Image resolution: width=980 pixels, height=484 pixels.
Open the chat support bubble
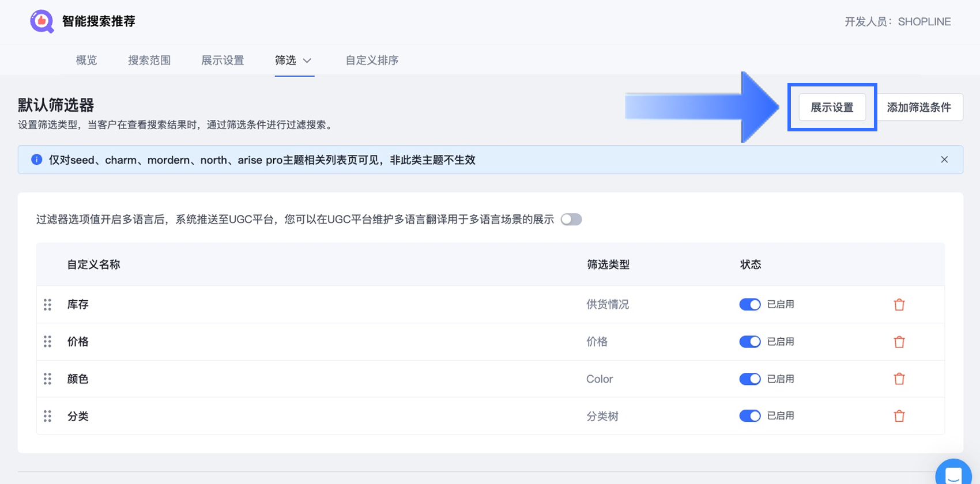coord(953,474)
